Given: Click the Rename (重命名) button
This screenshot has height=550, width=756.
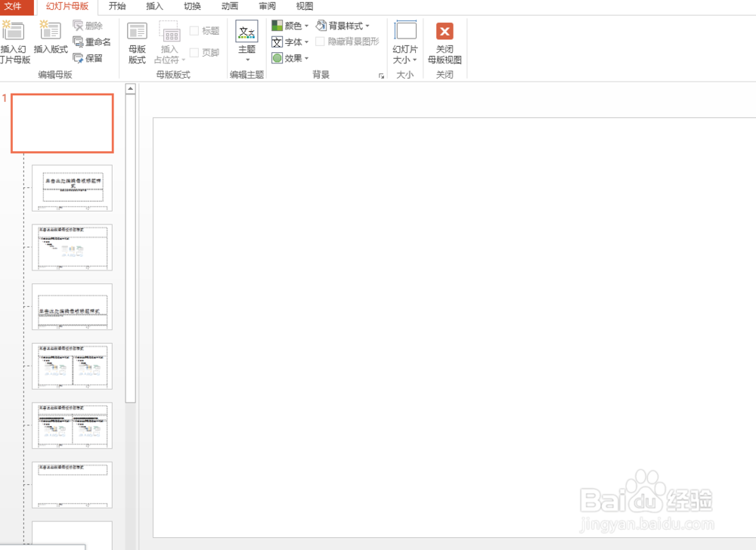Looking at the screenshot, I should 91,42.
